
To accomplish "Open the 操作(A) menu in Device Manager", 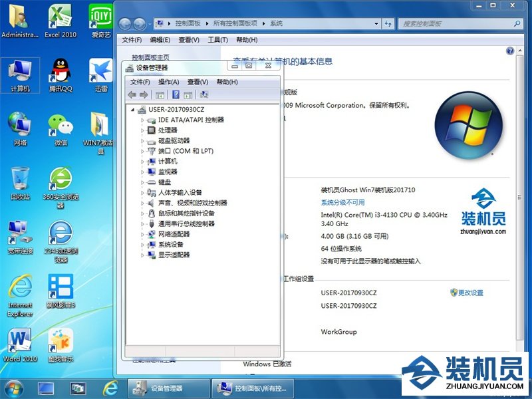I will tap(168, 82).
